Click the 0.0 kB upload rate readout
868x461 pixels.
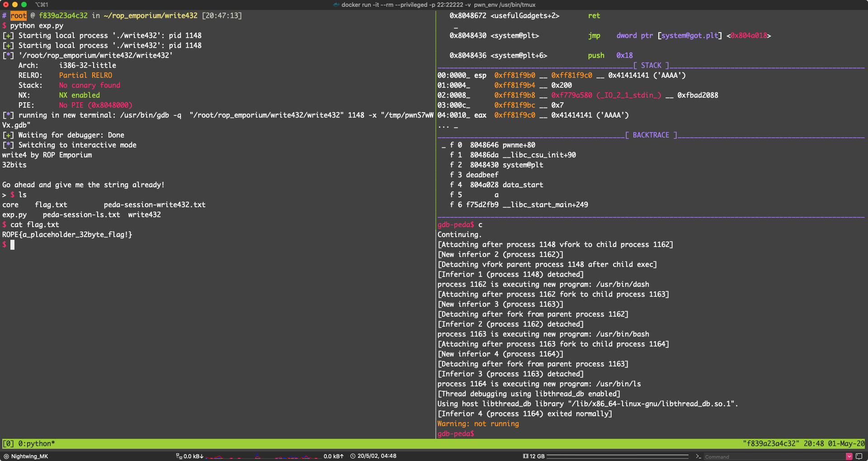click(x=334, y=456)
